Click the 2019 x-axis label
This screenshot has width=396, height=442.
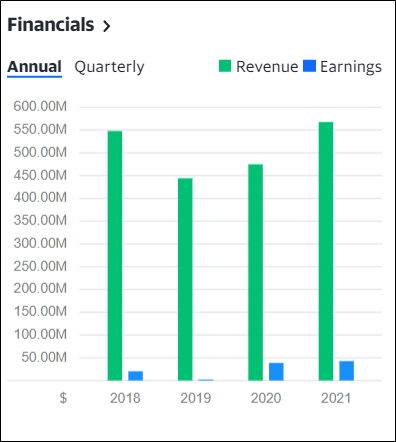[195, 398]
